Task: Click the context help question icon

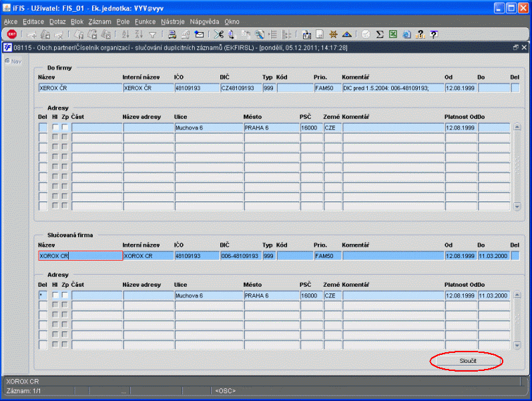Action: pyautogui.click(x=434, y=34)
